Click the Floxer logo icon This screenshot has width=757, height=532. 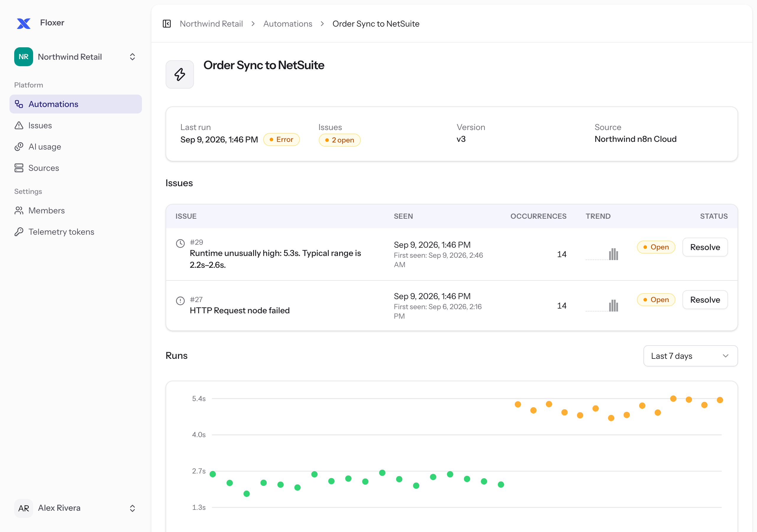(x=23, y=23)
